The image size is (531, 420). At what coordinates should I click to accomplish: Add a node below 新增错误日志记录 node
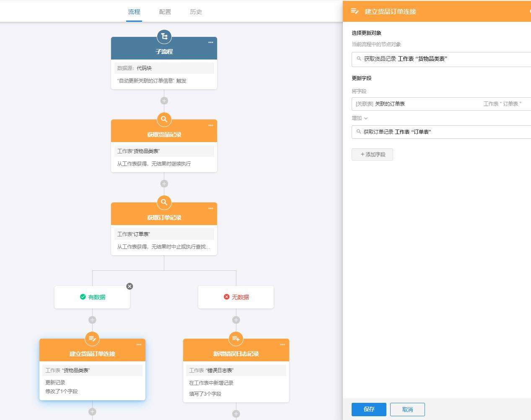[x=236, y=414]
